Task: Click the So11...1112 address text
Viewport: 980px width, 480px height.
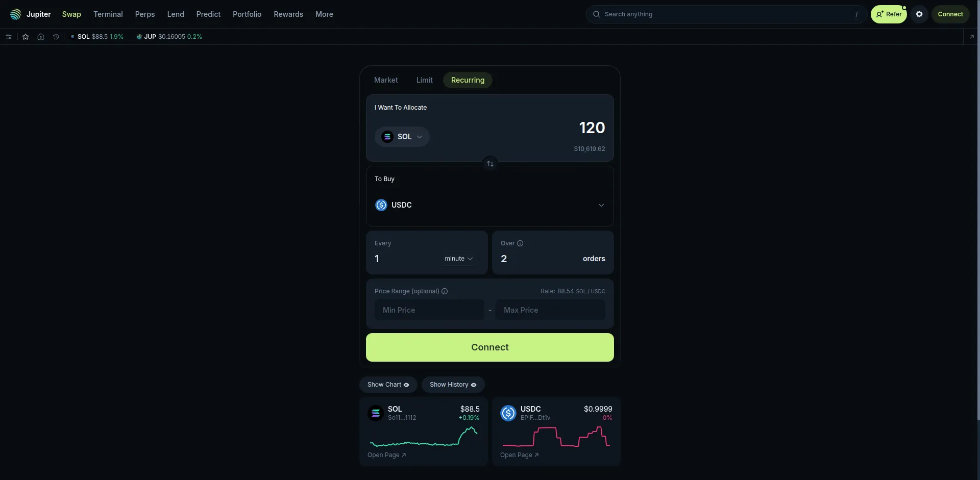Action: point(402,418)
